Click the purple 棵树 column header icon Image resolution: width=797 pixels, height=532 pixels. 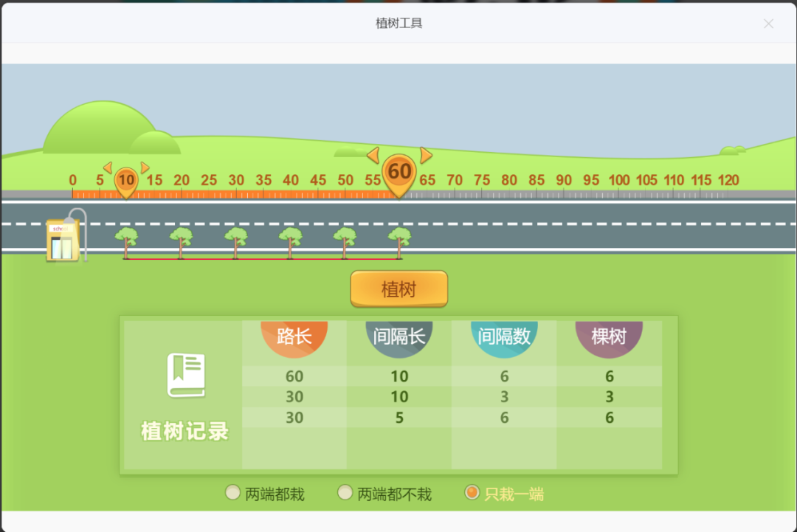(x=609, y=339)
